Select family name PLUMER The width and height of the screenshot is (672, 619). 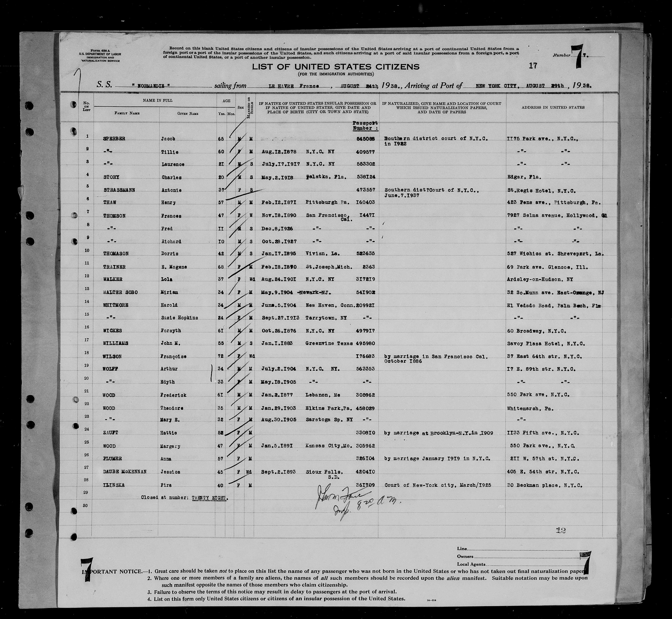coord(113,458)
